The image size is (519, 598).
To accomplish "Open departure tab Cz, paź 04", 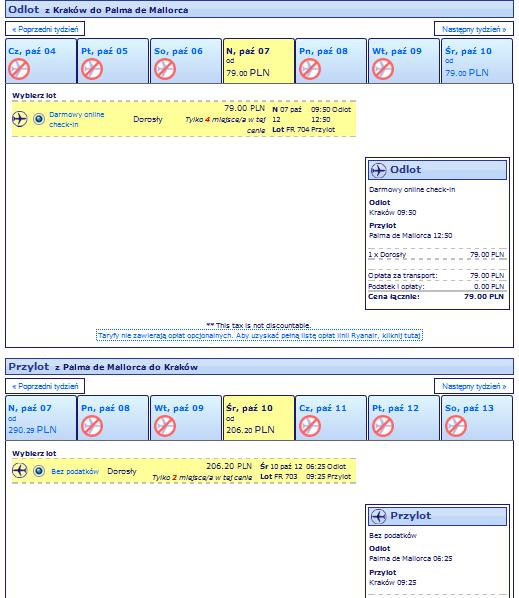I will click(41, 61).
